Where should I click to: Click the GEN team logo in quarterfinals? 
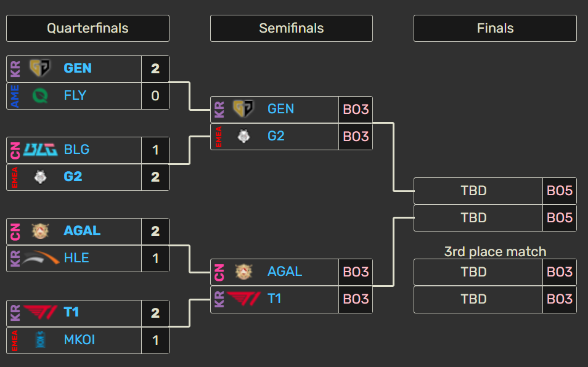click(x=39, y=68)
